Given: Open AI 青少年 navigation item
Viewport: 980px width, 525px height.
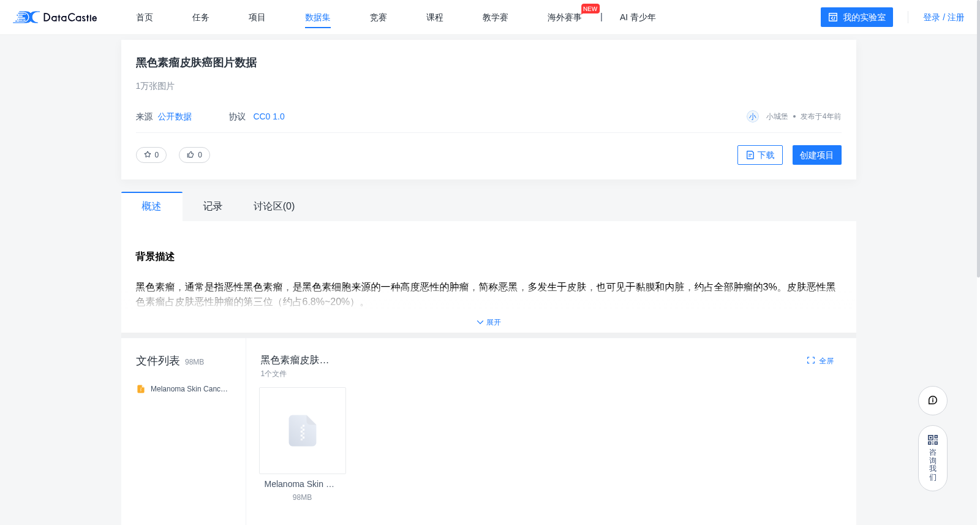Looking at the screenshot, I should pos(638,17).
